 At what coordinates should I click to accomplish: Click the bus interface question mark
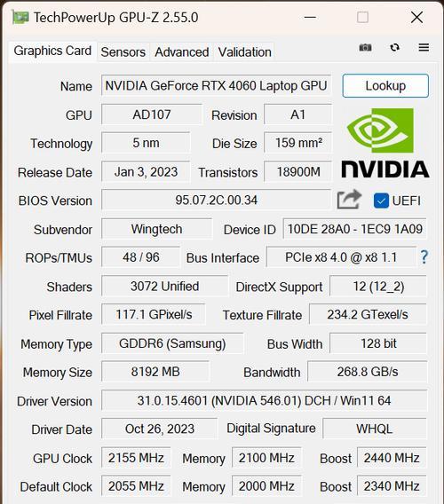point(424,257)
